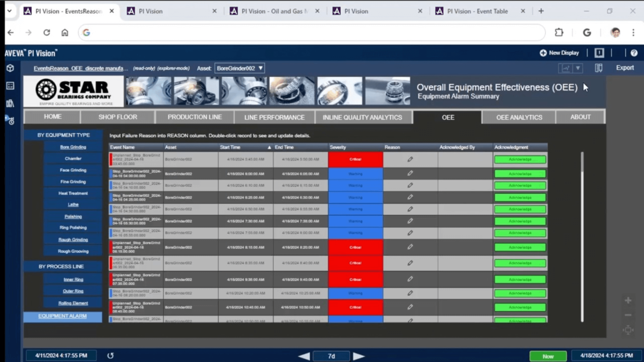Select Rolling Element under BY PROCESS LINE

73,303
